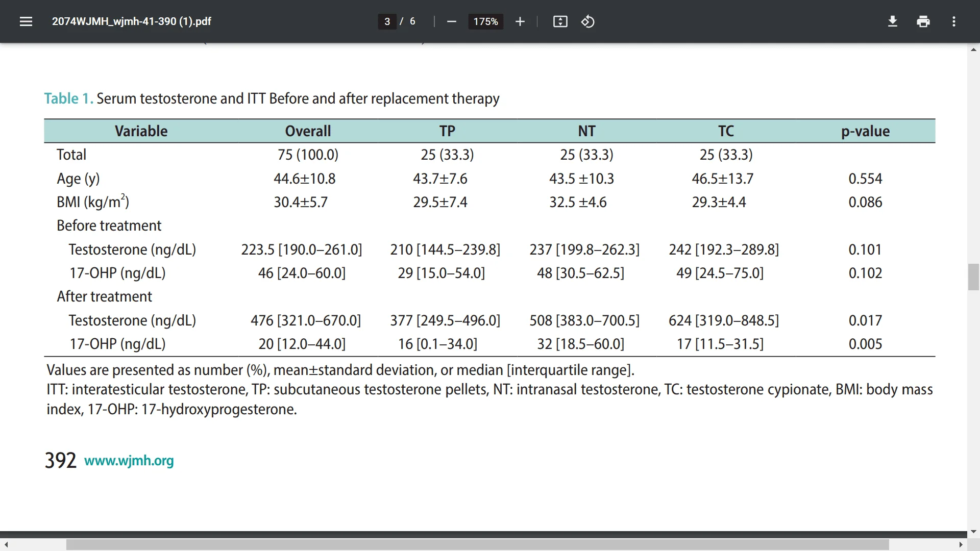Click the zoom out icon
Image resolution: width=980 pixels, height=551 pixels.
coord(451,21)
